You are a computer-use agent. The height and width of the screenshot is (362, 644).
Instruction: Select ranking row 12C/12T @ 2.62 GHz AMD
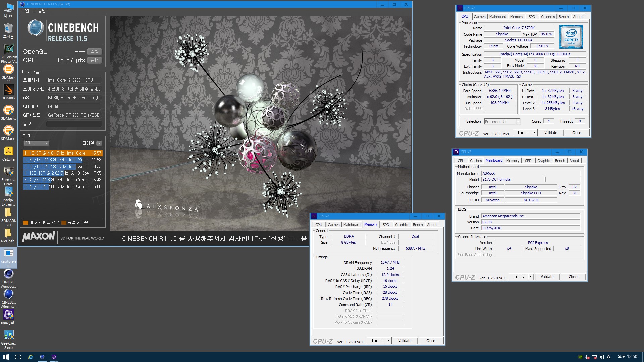(x=63, y=173)
